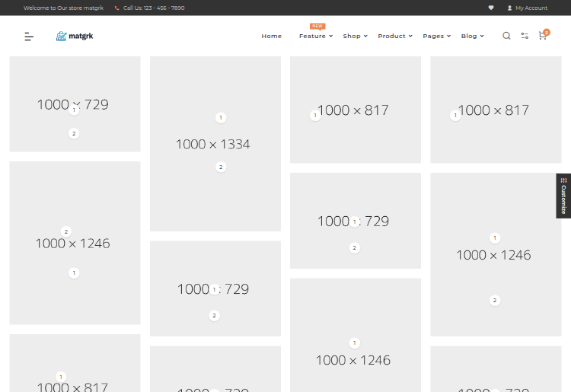Open the search magnifier icon
571x392 pixels.
click(506, 36)
